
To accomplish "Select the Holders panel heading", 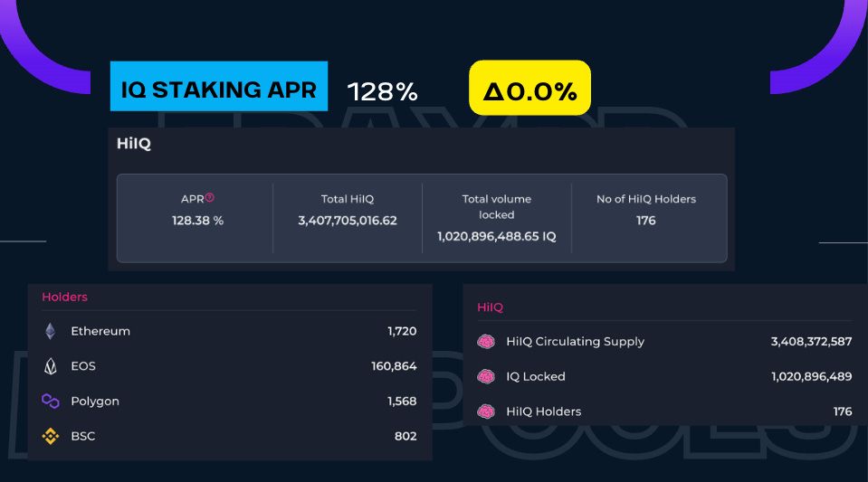I will click(x=64, y=297).
